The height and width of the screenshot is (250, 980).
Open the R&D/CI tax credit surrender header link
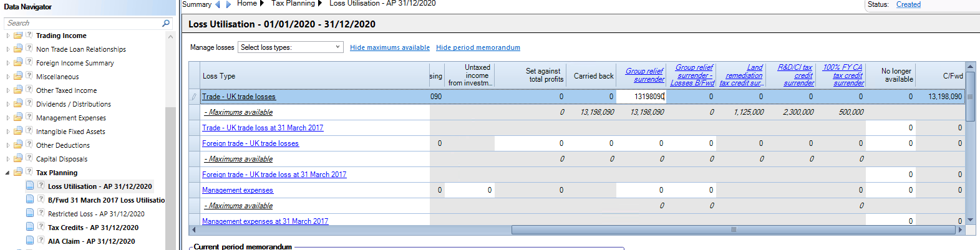(795, 75)
